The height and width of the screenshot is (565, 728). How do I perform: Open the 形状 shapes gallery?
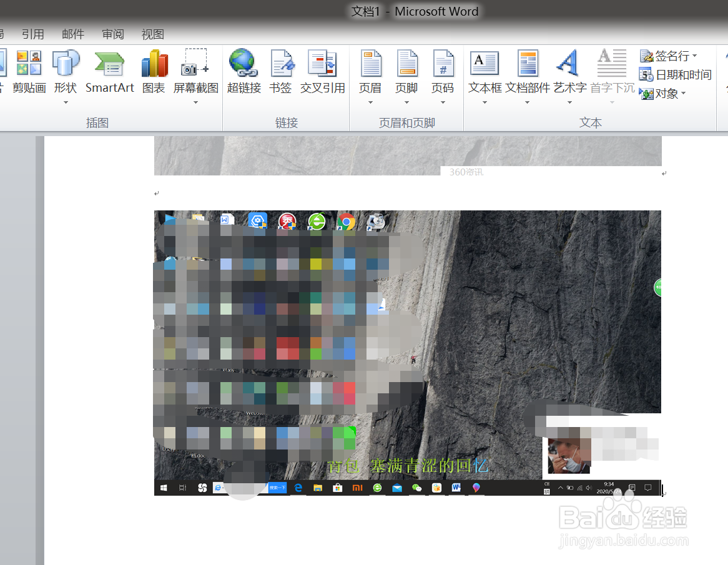[66, 77]
